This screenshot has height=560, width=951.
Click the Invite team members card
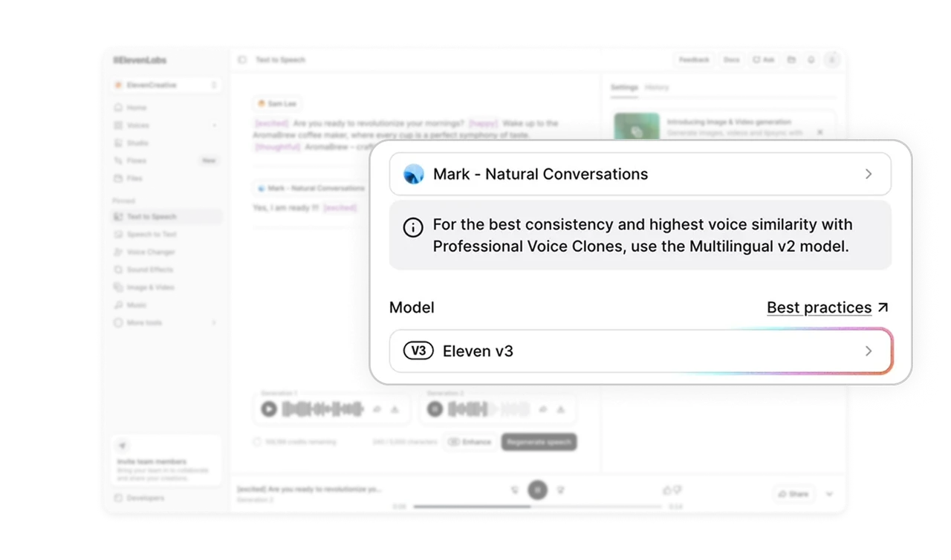[166, 461]
